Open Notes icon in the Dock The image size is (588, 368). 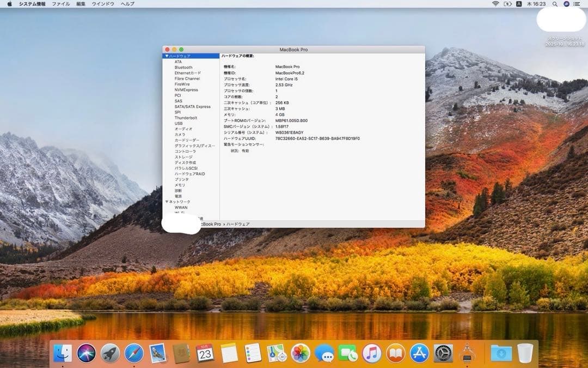tap(229, 353)
